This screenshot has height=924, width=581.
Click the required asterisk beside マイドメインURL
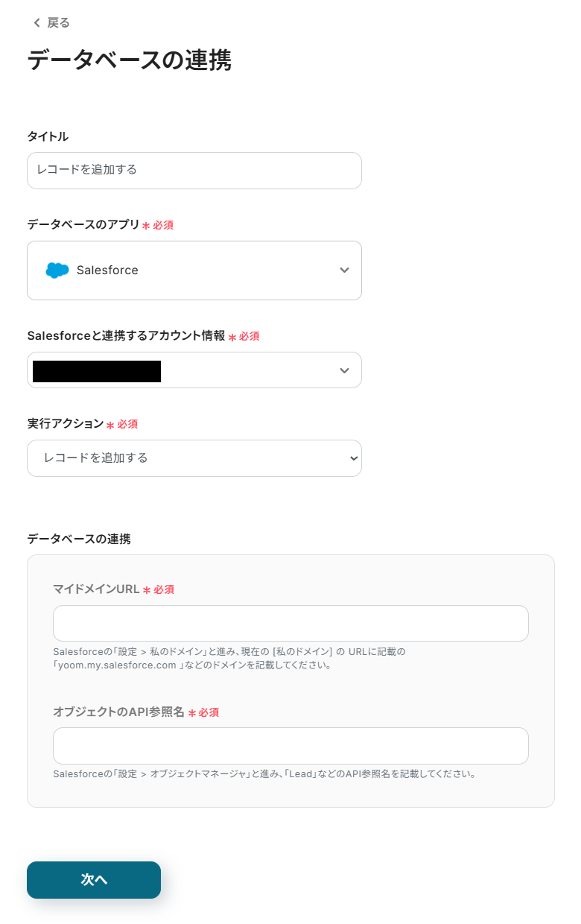pyautogui.click(x=147, y=590)
